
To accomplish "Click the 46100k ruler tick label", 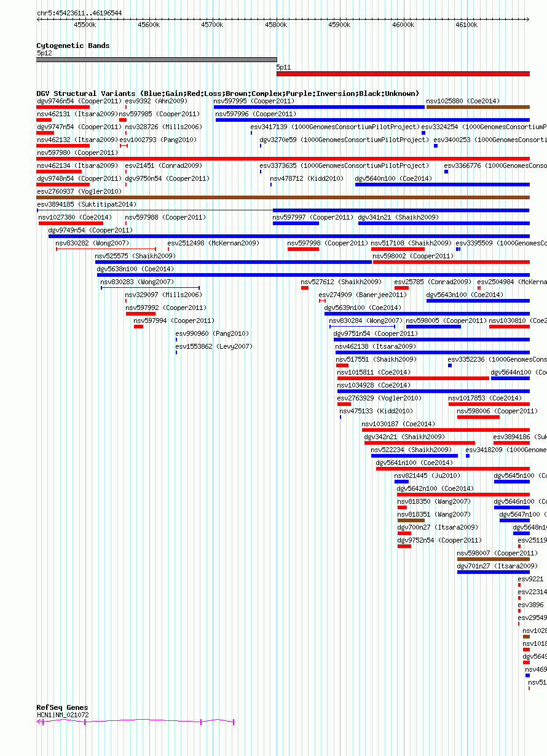I will tap(466, 25).
